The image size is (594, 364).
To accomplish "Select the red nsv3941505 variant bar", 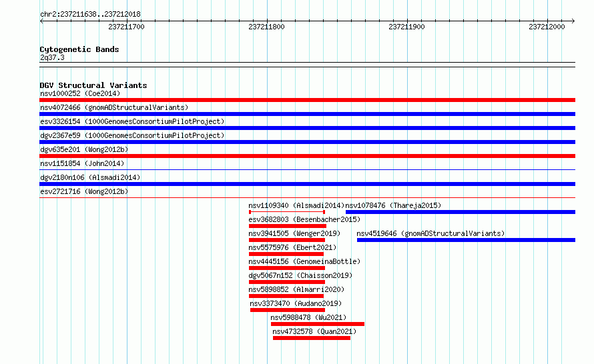I will [x=287, y=240].
